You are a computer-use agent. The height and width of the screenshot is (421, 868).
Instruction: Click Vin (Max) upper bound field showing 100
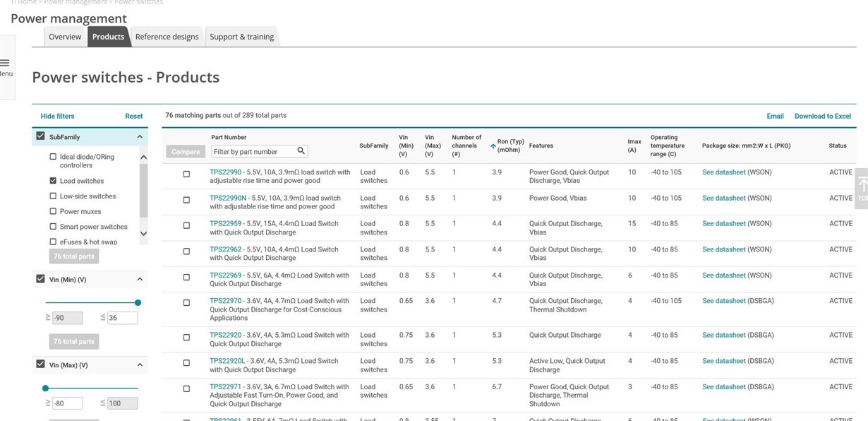point(123,403)
